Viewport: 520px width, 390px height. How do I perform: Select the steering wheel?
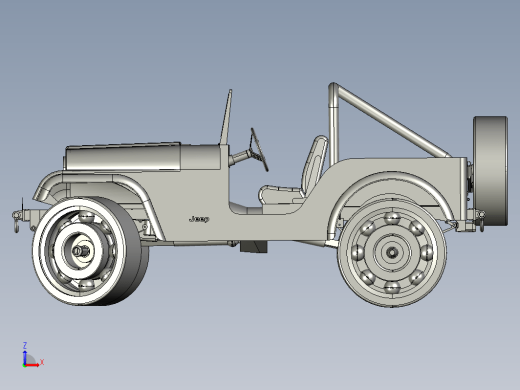259,150
